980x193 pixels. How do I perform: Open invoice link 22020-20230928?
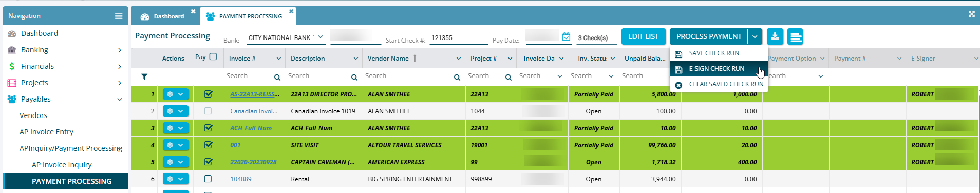pyautogui.click(x=253, y=162)
